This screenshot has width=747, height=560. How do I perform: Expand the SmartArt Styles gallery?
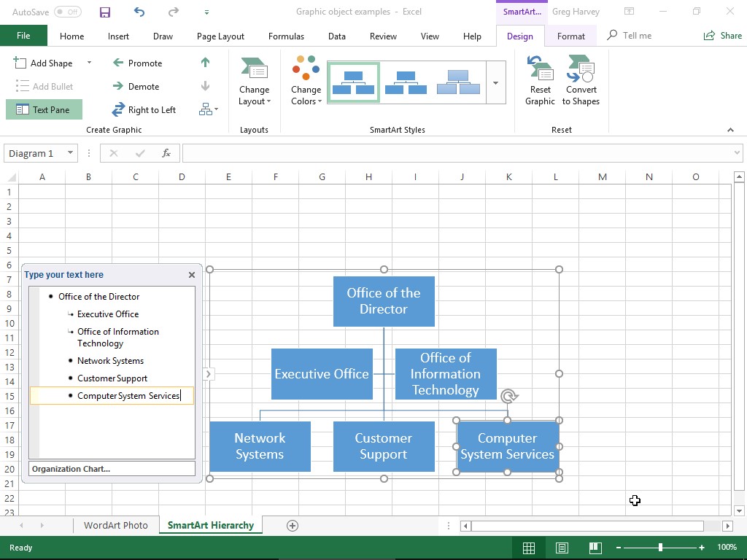(495, 82)
